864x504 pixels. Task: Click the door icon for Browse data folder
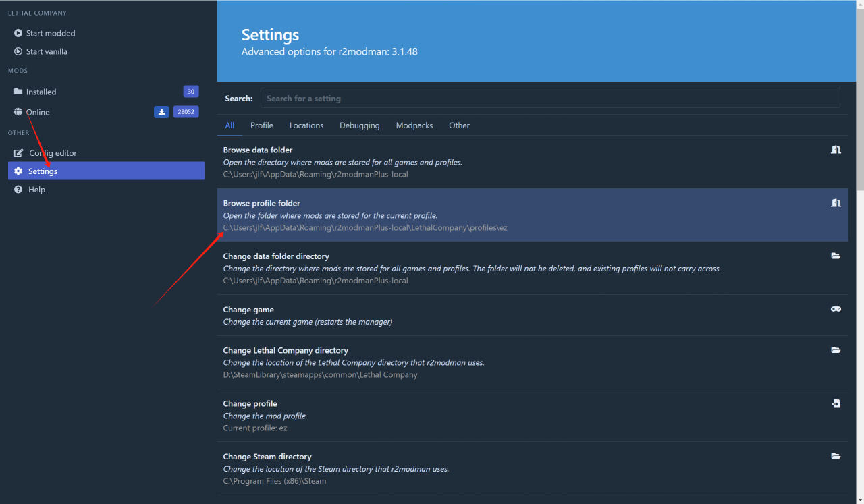click(836, 150)
